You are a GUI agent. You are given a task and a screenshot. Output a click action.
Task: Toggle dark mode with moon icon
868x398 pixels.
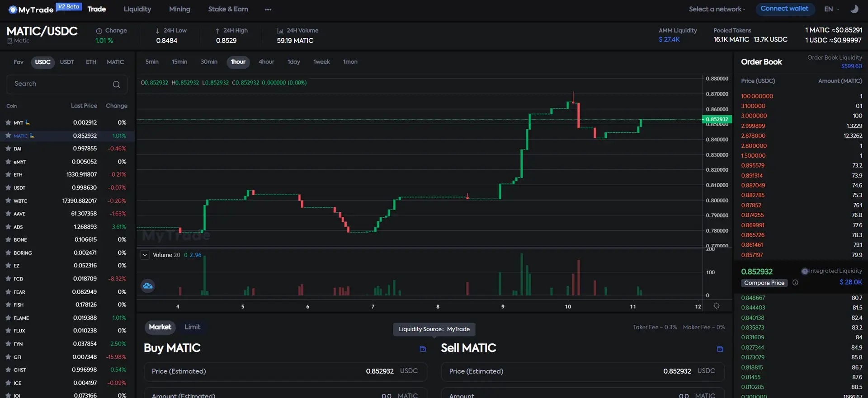click(854, 9)
